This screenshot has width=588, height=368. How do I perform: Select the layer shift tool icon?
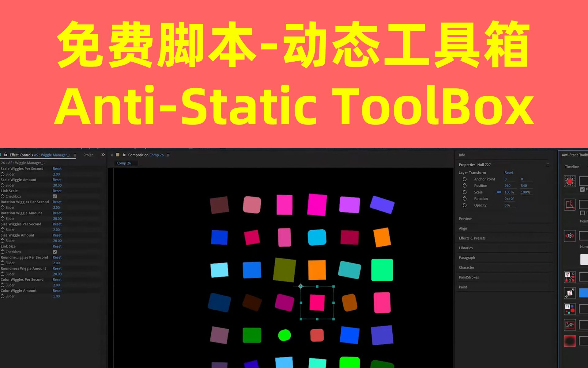click(570, 293)
